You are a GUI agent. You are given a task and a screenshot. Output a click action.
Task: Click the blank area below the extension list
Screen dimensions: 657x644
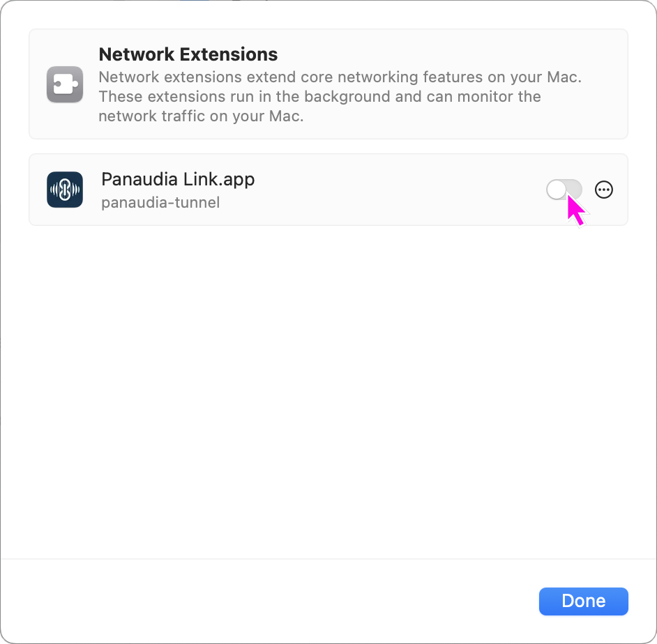click(328, 390)
